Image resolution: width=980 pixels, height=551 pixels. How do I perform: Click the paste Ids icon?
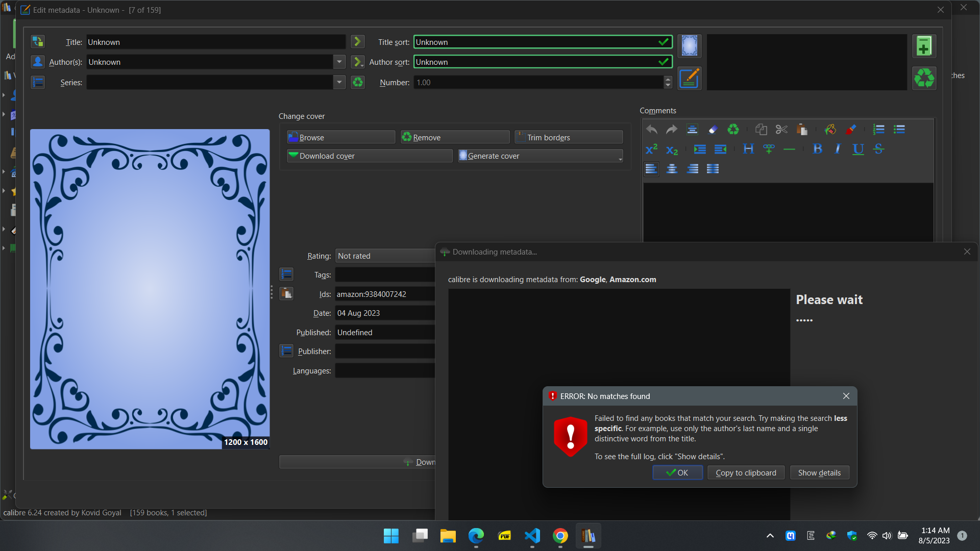(x=286, y=294)
